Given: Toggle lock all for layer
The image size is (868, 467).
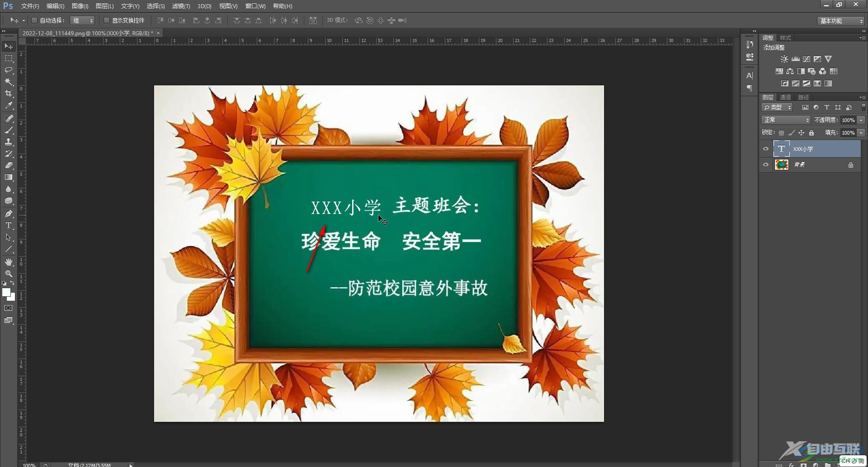Looking at the screenshot, I should pos(811,133).
